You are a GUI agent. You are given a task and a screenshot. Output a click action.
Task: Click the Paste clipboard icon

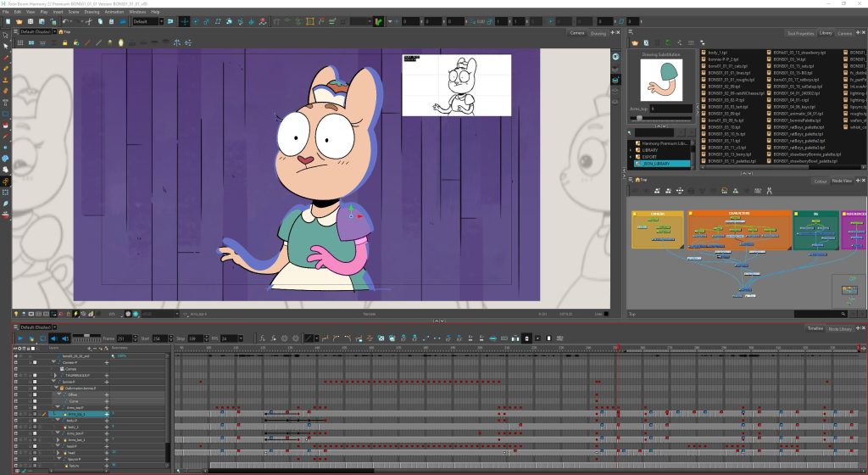pyautogui.click(x=111, y=21)
